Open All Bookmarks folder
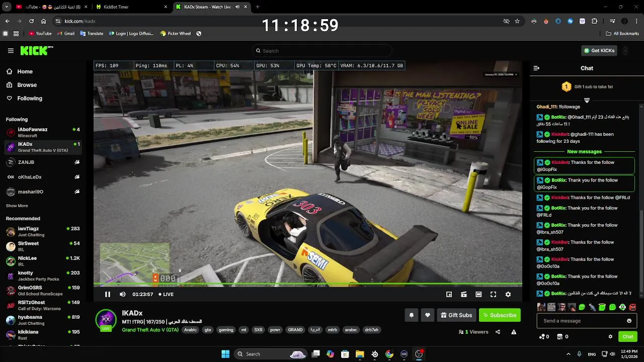The image size is (644, 362). coord(622,34)
